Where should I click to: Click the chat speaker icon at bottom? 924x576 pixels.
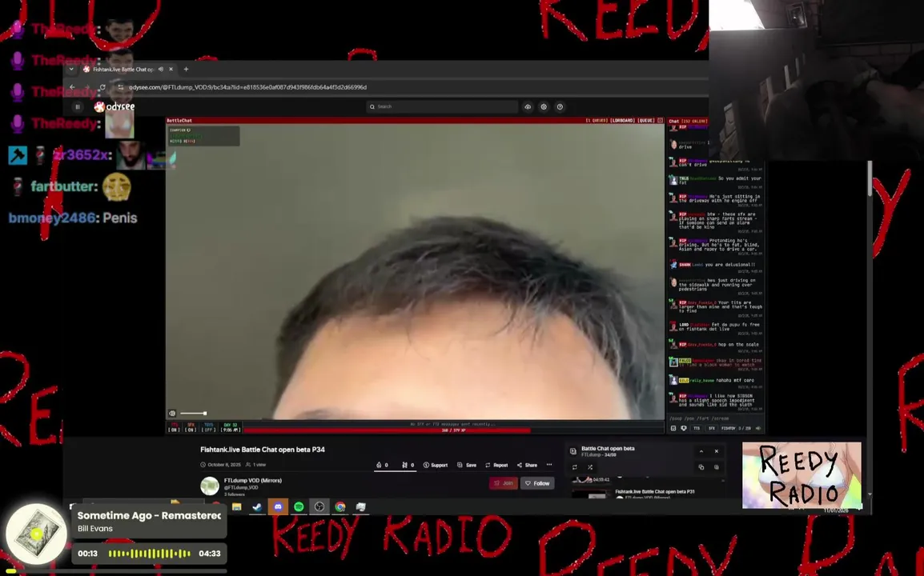[757, 428]
